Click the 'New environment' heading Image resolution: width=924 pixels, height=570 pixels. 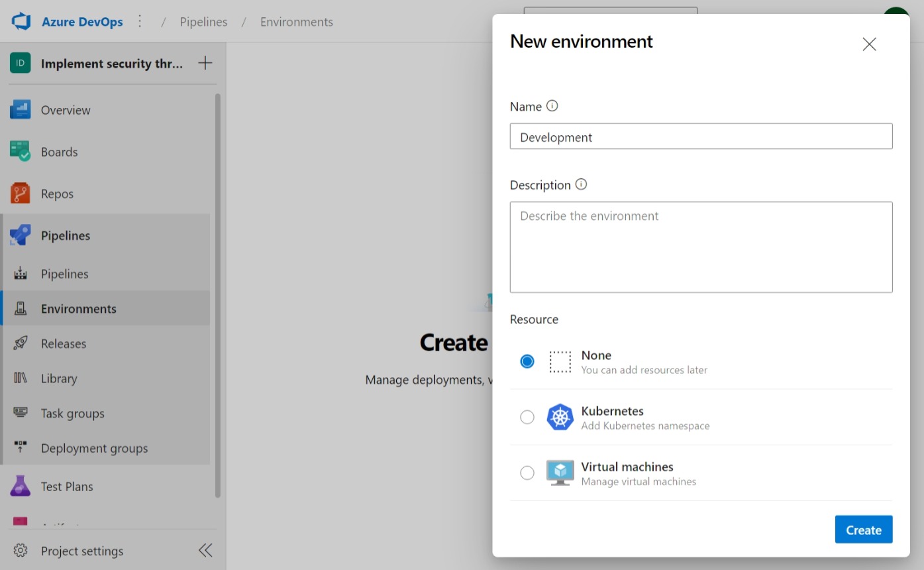pyautogui.click(x=582, y=41)
